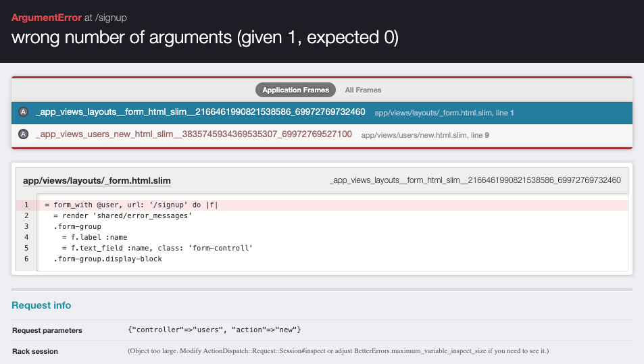This screenshot has height=364, width=644.
Task: Click the "A" icon on the users_new frame
Action: (24, 134)
